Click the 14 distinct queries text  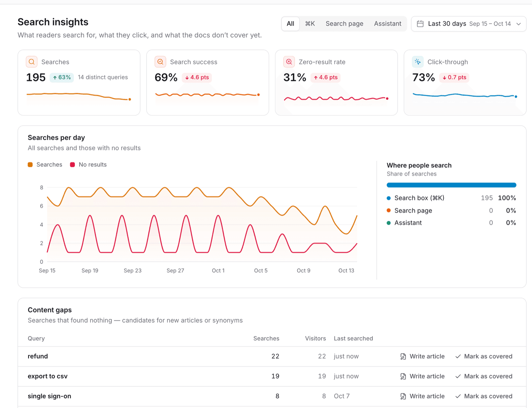(x=103, y=77)
